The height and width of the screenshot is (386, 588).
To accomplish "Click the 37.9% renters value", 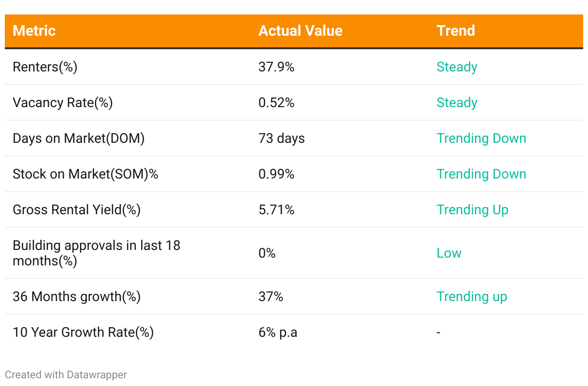I will click(x=276, y=67).
